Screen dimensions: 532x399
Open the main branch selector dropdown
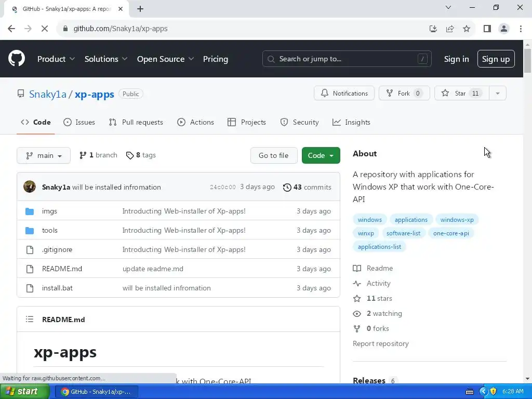[44, 155]
